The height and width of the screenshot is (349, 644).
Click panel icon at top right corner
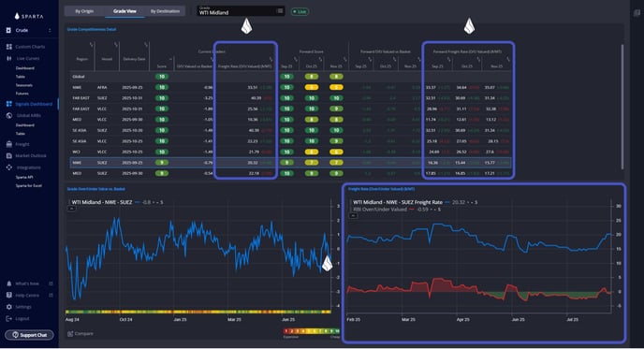click(x=637, y=13)
